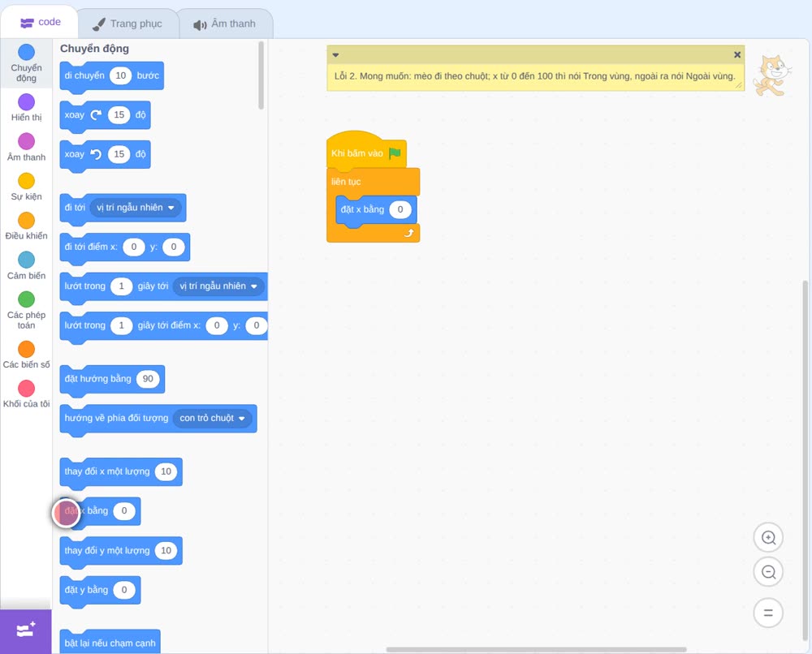Image resolution: width=812 pixels, height=654 pixels.
Task: Zoom out on the workspace
Action: tap(768, 572)
